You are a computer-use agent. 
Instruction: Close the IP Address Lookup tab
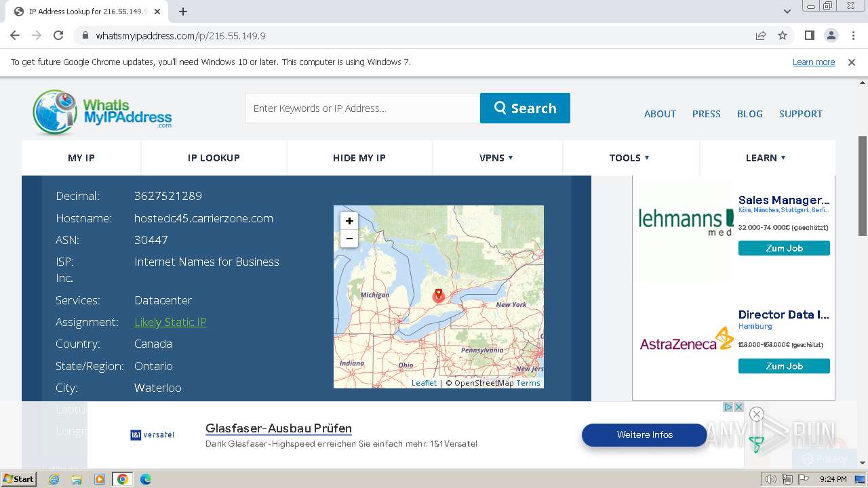coord(158,12)
